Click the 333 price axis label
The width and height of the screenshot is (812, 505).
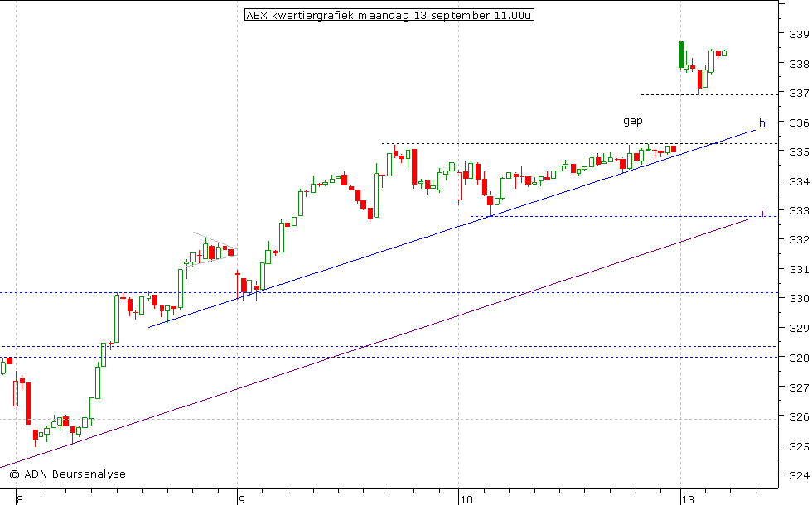coord(799,211)
